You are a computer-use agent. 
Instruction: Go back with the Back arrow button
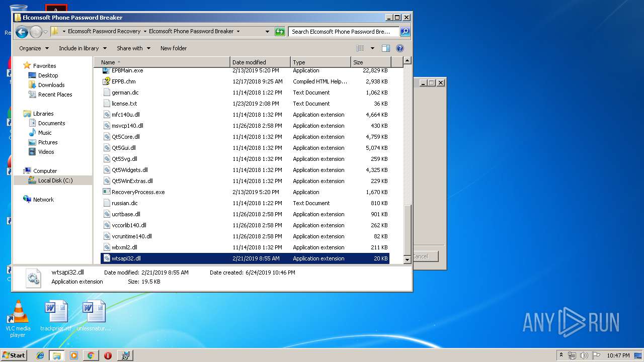click(22, 32)
